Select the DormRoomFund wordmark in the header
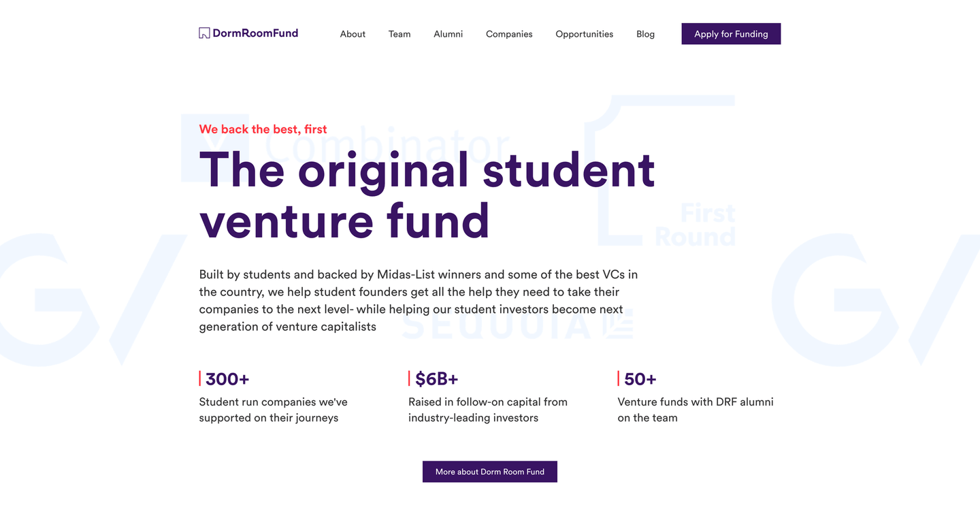The width and height of the screenshot is (980, 507). [254, 33]
